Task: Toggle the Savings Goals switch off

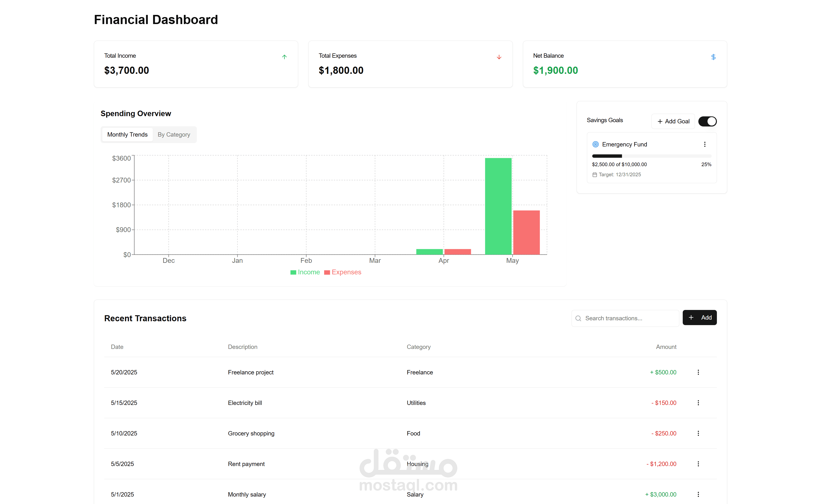Action: pos(707,121)
